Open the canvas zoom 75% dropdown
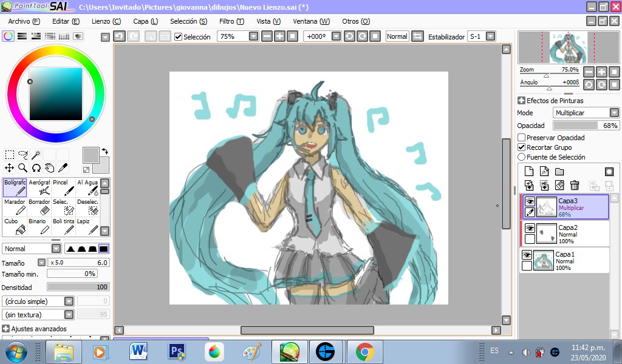The image size is (622, 364). tap(253, 36)
